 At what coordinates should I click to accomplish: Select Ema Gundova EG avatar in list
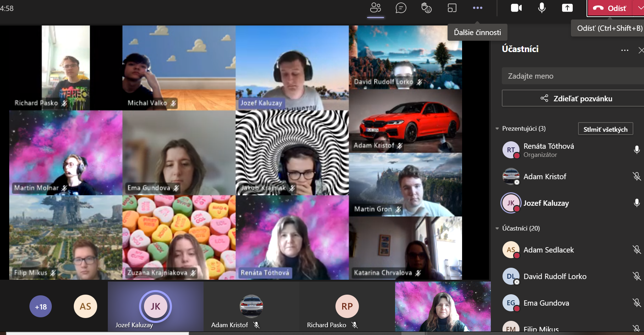[x=511, y=303]
